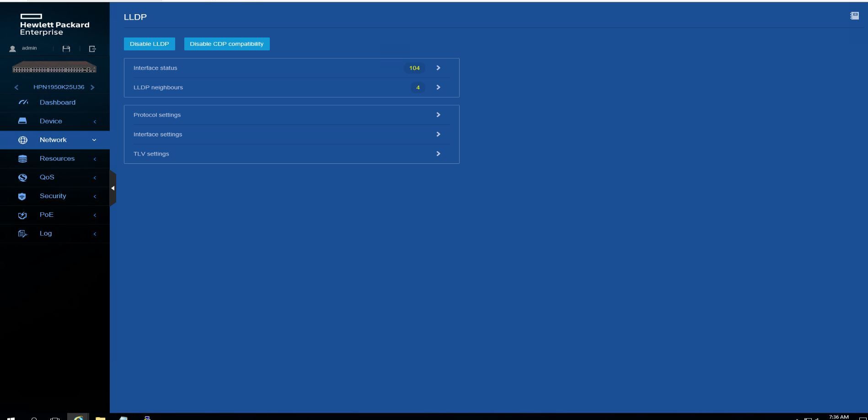Click the LLDP page heading
The width and height of the screenshot is (868, 420).
(x=135, y=17)
